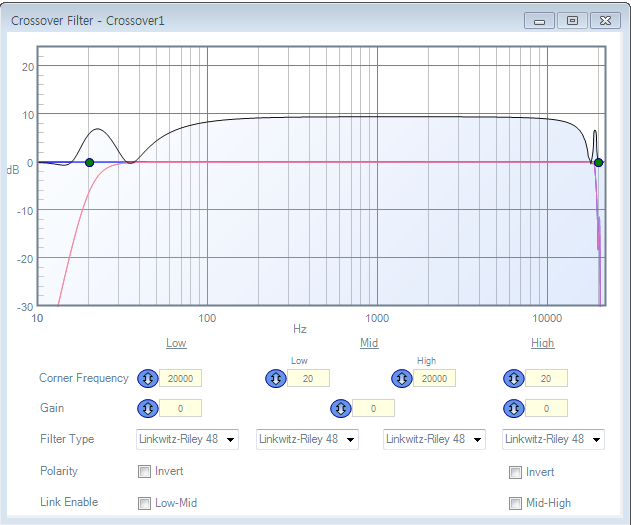Click the High corner frequency field showing 20
Image resolution: width=631 pixels, height=525 pixels.
point(546,379)
